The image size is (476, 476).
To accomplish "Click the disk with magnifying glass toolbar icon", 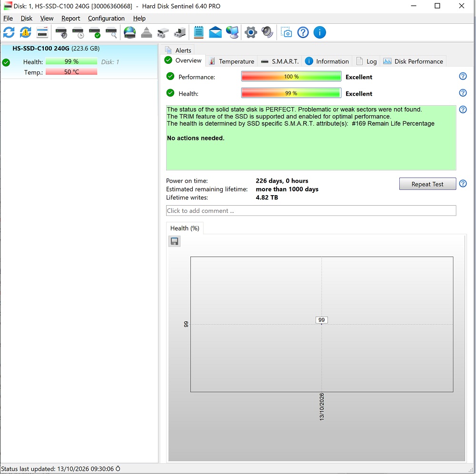I will (111, 32).
